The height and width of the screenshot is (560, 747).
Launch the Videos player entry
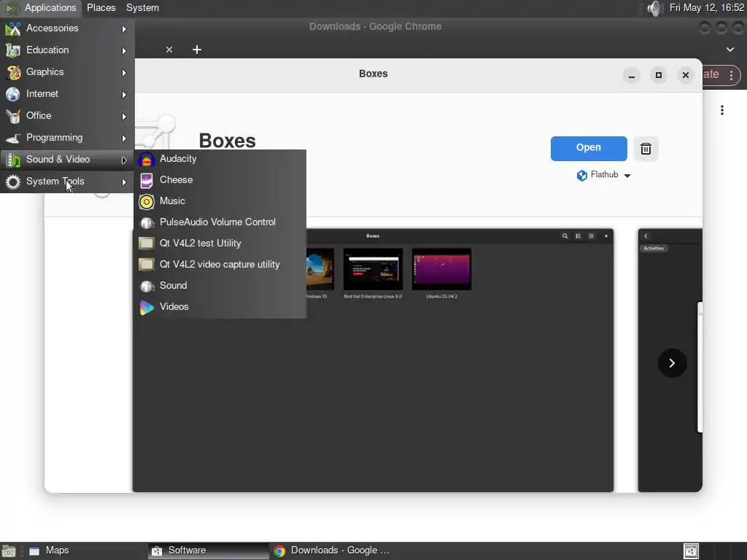click(220, 307)
